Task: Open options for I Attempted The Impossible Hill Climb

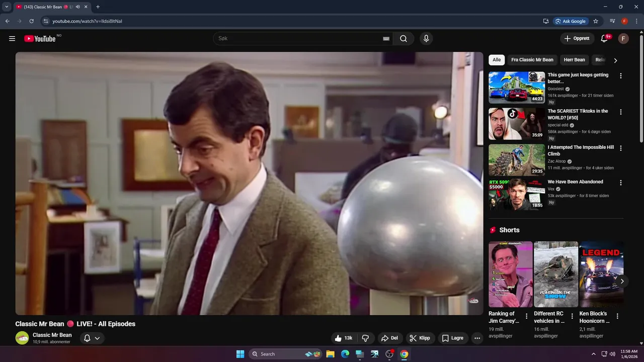Action: (620, 148)
